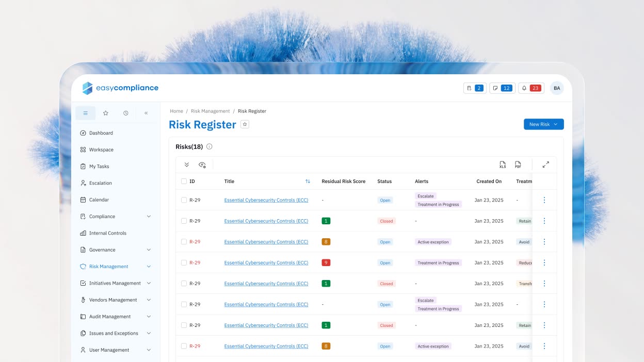The image size is (644, 362).
Task: Open Risk Management in the breadcrumb
Action: pyautogui.click(x=211, y=111)
